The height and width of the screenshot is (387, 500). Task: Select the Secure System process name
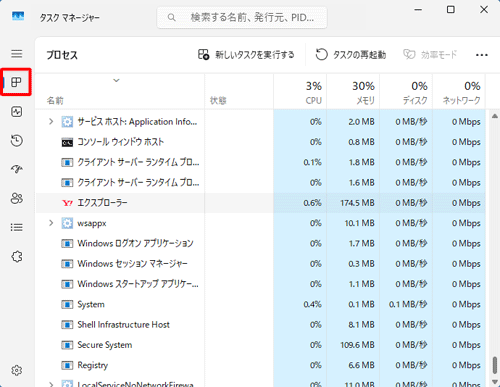coord(105,345)
